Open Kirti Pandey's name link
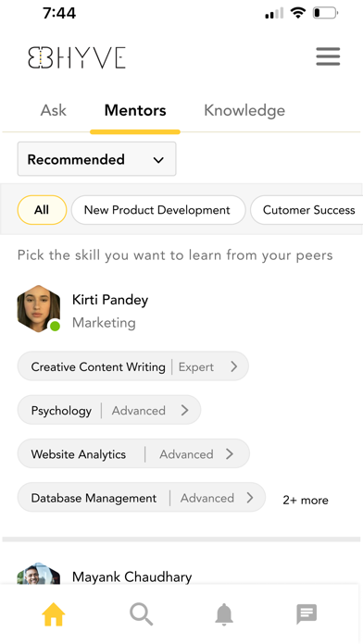The height and width of the screenshot is (644, 363). coord(110,300)
